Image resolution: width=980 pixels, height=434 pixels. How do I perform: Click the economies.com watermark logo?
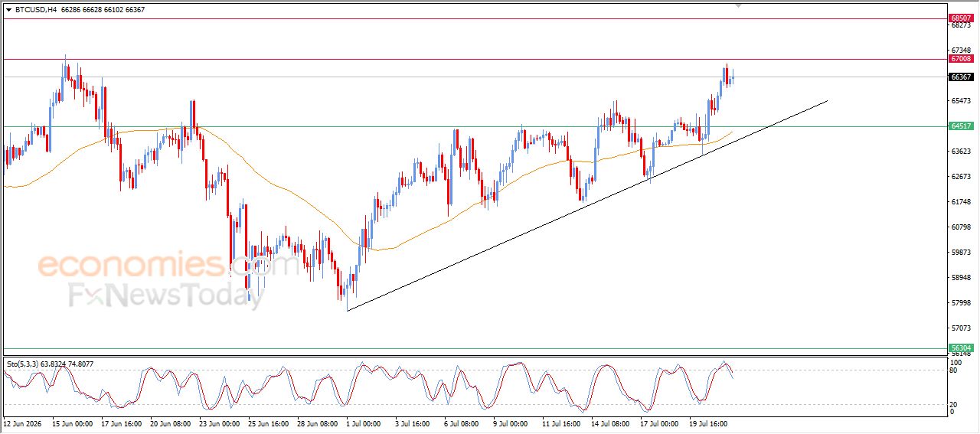point(168,266)
